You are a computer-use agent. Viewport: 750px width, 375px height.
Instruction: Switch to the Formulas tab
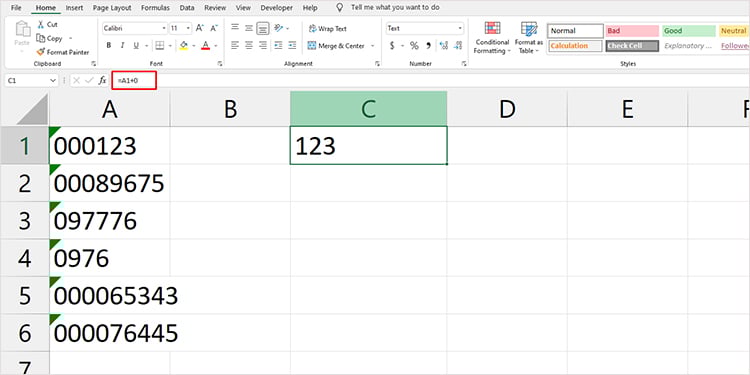click(155, 8)
